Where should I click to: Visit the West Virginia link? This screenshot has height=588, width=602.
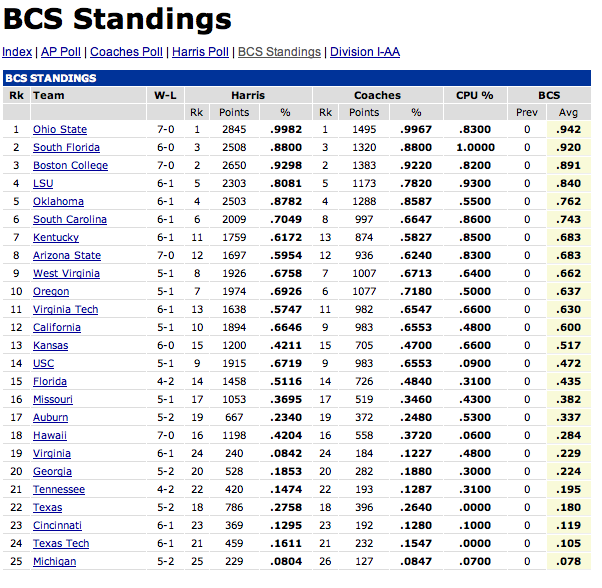[66, 274]
